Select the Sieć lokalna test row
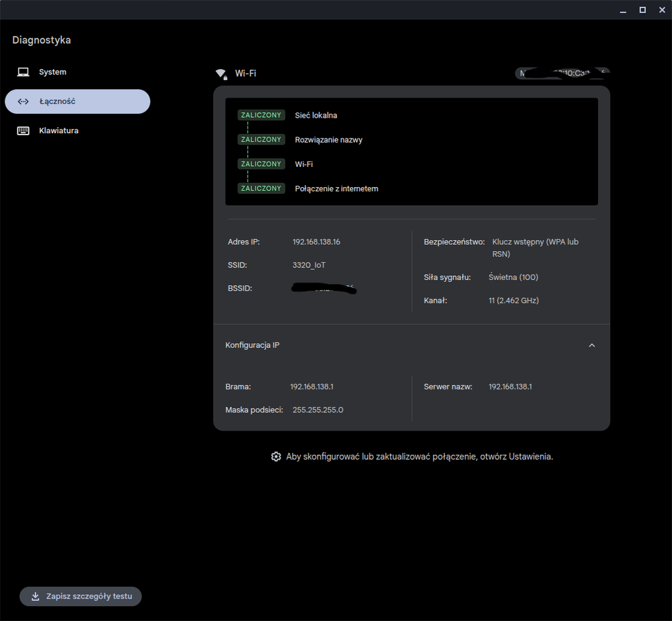This screenshot has height=621, width=672. pos(315,115)
